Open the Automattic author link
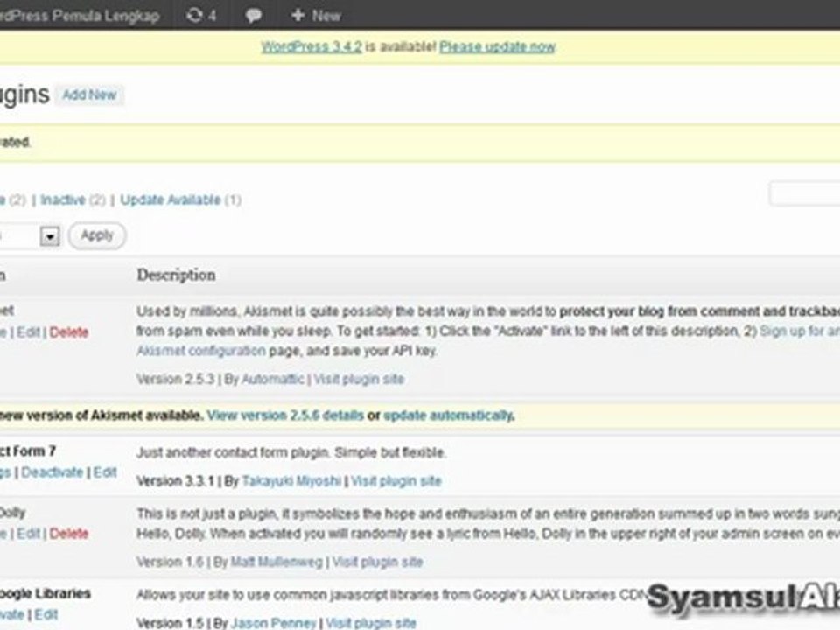Viewport: 840px width, 630px height. pyautogui.click(x=273, y=379)
